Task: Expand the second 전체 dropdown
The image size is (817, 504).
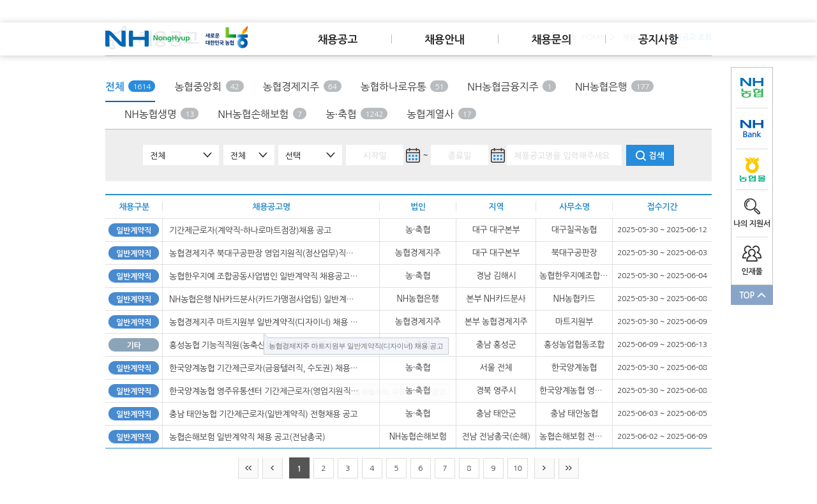Action: (x=249, y=155)
